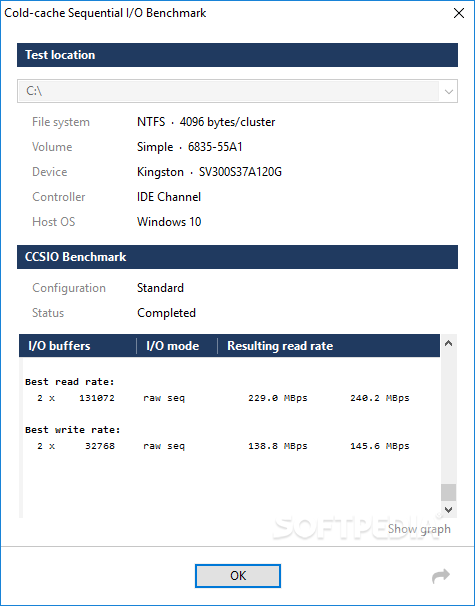The height and width of the screenshot is (606, 475).
Task: Click the share arrow icon
Action: [x=441, y=576]
